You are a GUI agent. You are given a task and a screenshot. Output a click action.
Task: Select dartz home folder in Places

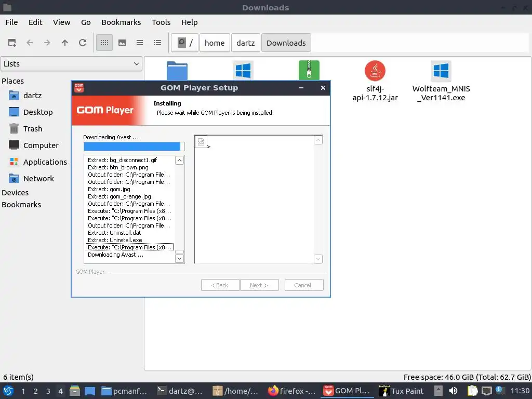point(34,96)
